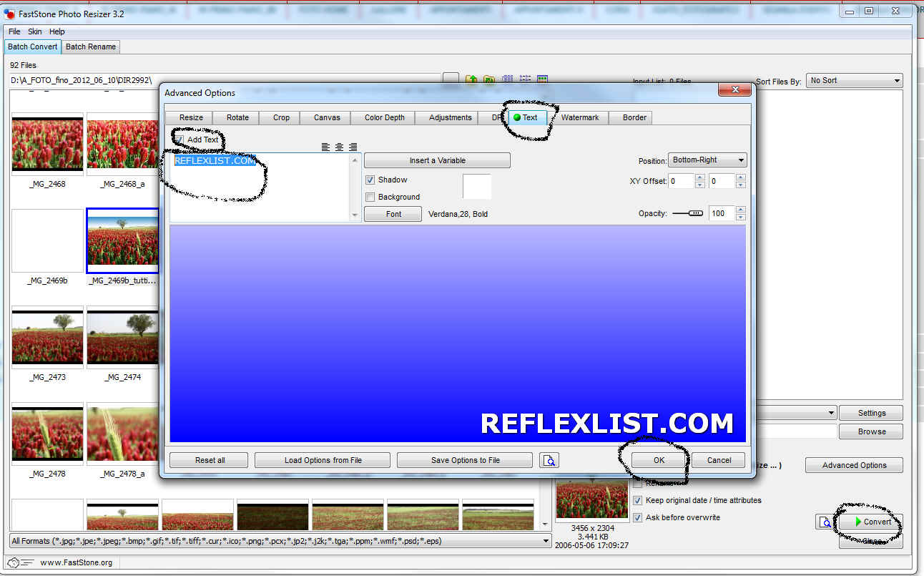Viewport: 924px width, 576px height.
Task: Increase the X offset with its up arrow
Action: coord(699,177)
